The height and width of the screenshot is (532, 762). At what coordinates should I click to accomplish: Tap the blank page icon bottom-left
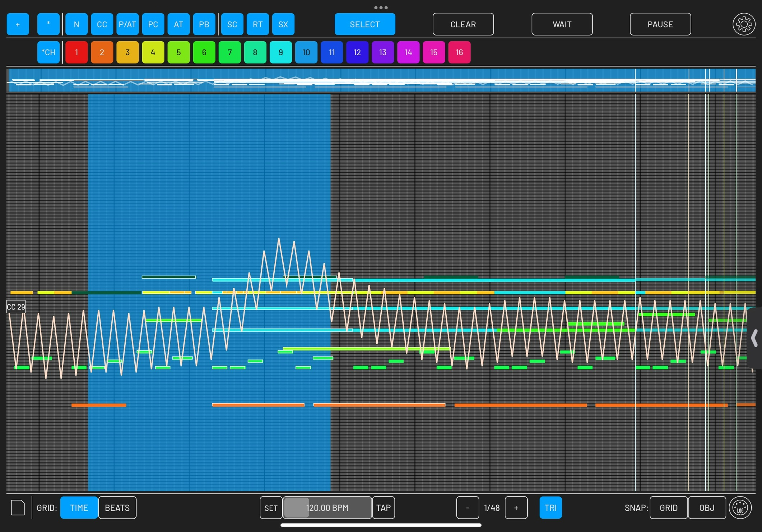[18, 508]
